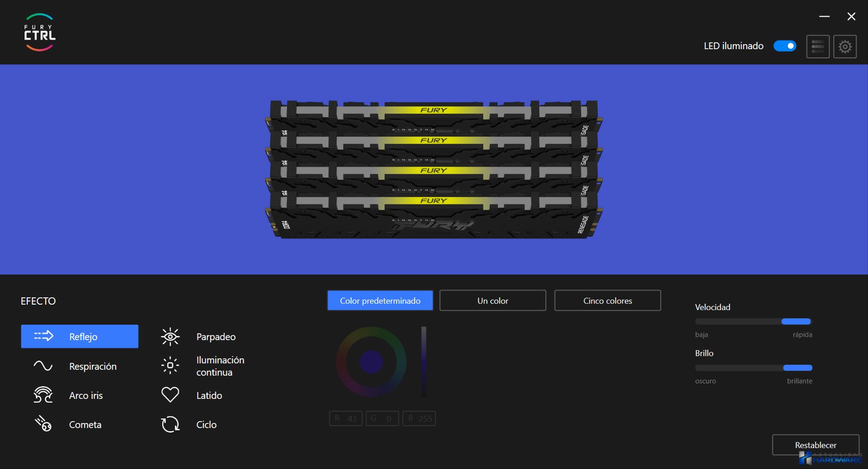The width and height of the screenshot is (868, 469).
Task: Select the Ciclo cycle arrows icon
Action: [170, 424]
